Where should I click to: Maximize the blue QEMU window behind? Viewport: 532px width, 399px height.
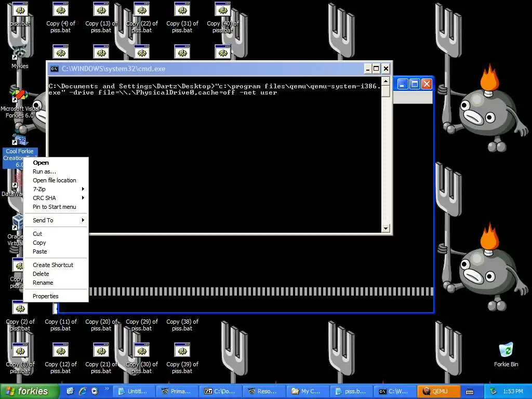415,84
